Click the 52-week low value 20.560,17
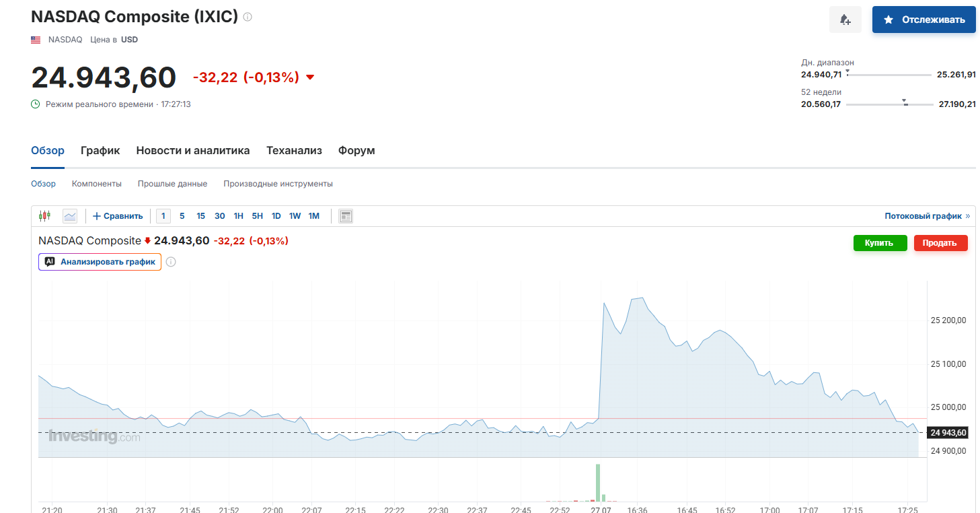The height and width of the screenshot is (513, 980). pos(821,104)
